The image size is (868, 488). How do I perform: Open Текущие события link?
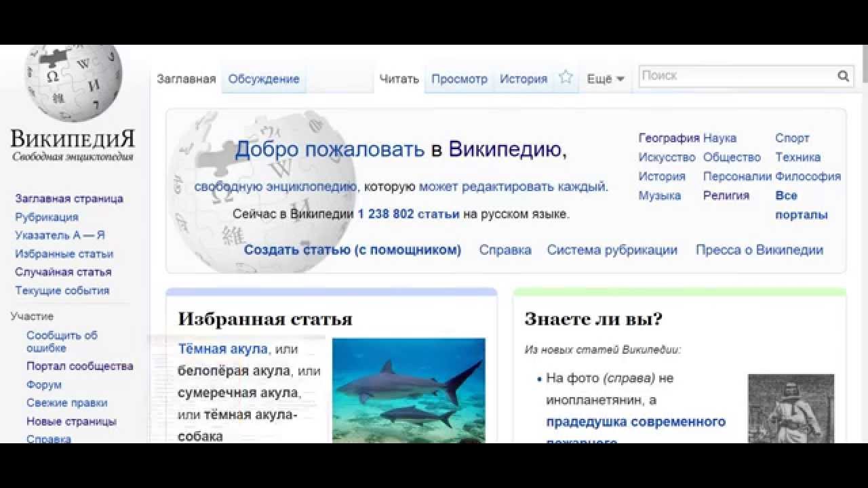click(x=62, y=290)
